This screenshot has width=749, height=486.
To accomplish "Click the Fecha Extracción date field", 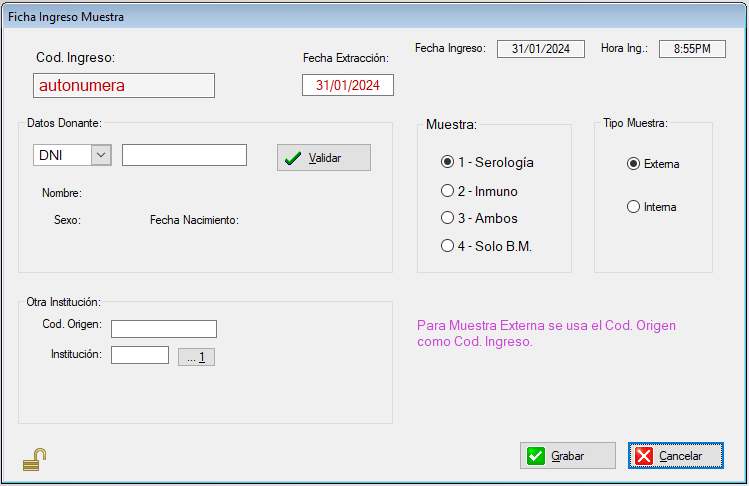I will [348, 86].
